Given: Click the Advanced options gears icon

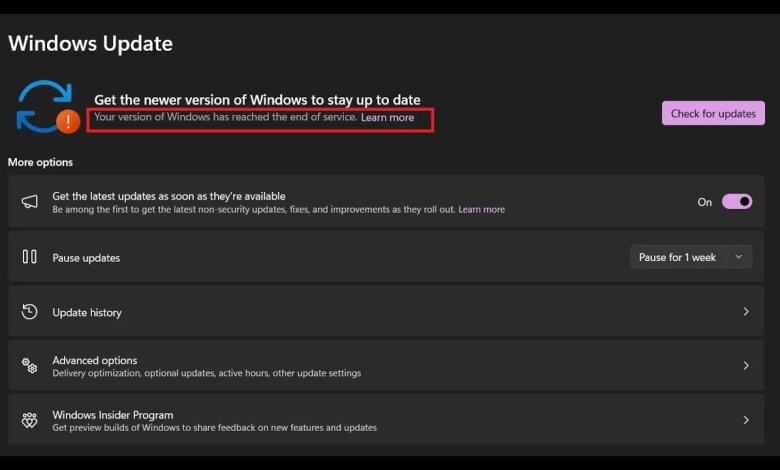Looking at the screenshot, I should [x=29, y=366].
